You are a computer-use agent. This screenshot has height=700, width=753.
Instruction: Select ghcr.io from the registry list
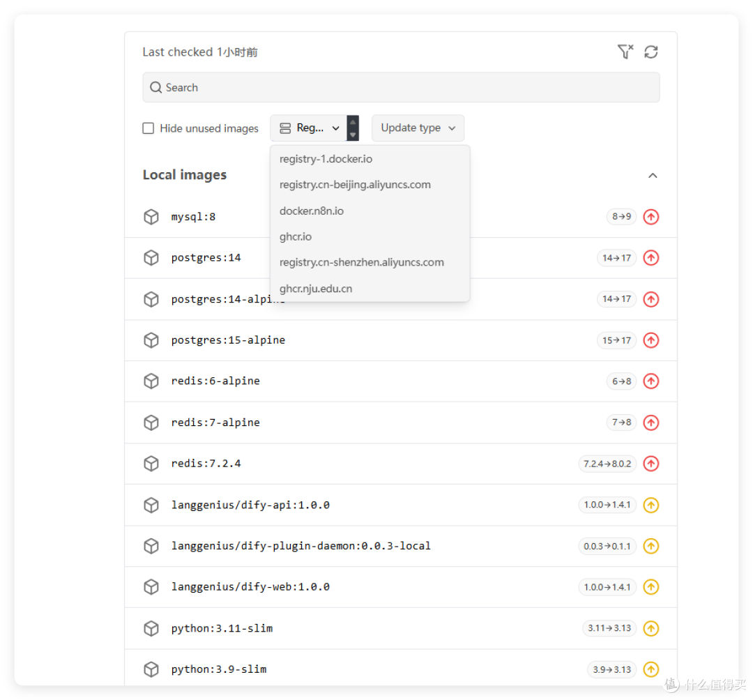295,236
